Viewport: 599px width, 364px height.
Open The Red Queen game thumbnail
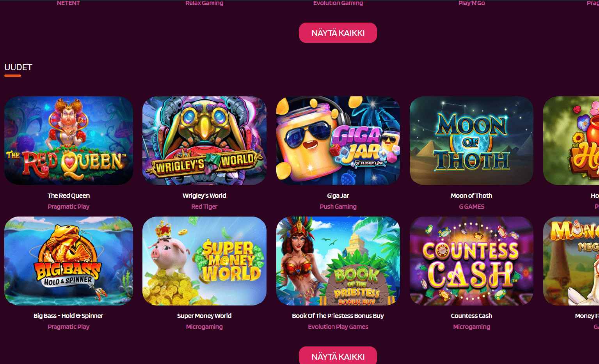tap(69, 140)
